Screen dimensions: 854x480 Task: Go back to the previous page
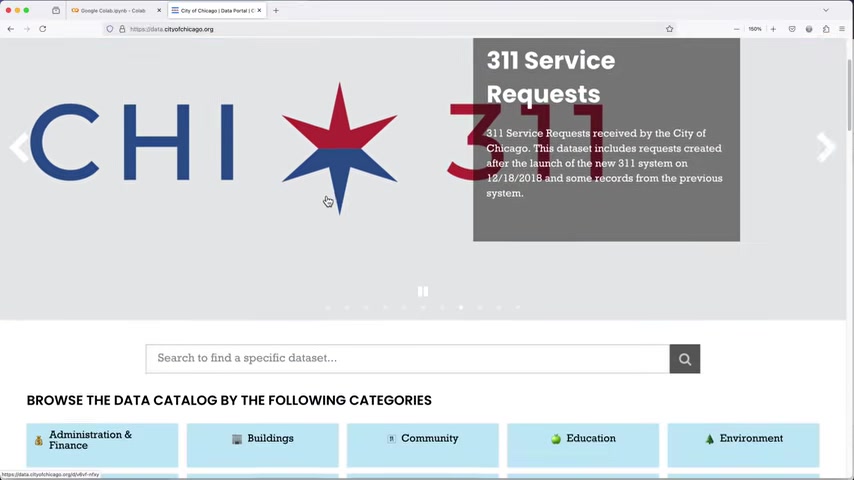(x=11, y=29)
